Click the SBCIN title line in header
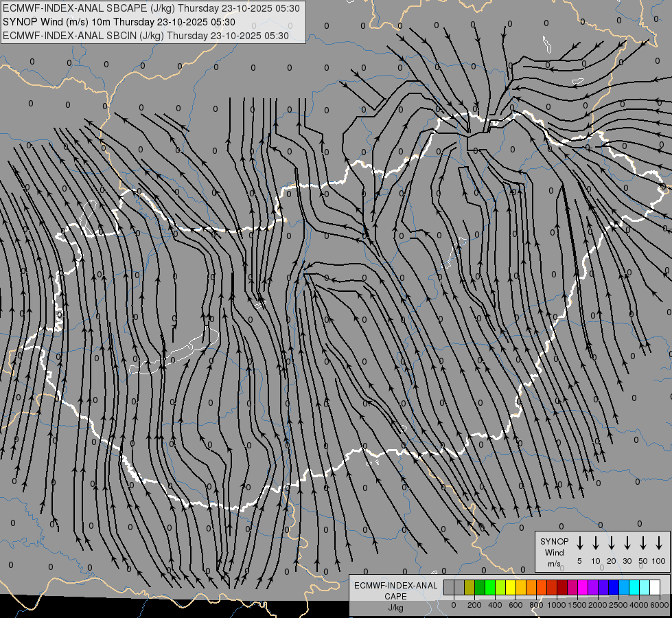Image resolution: width=672 pixels, height=618 pixels. pos(146,36)
